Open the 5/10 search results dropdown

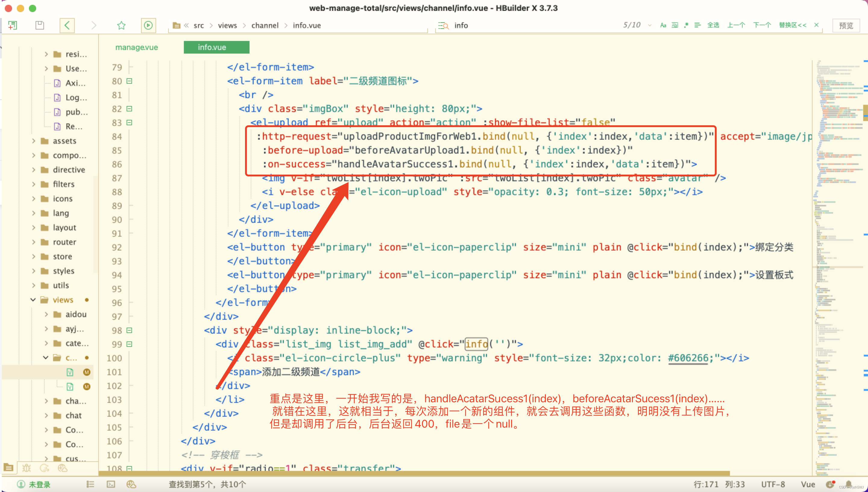(x=649, y=25)
